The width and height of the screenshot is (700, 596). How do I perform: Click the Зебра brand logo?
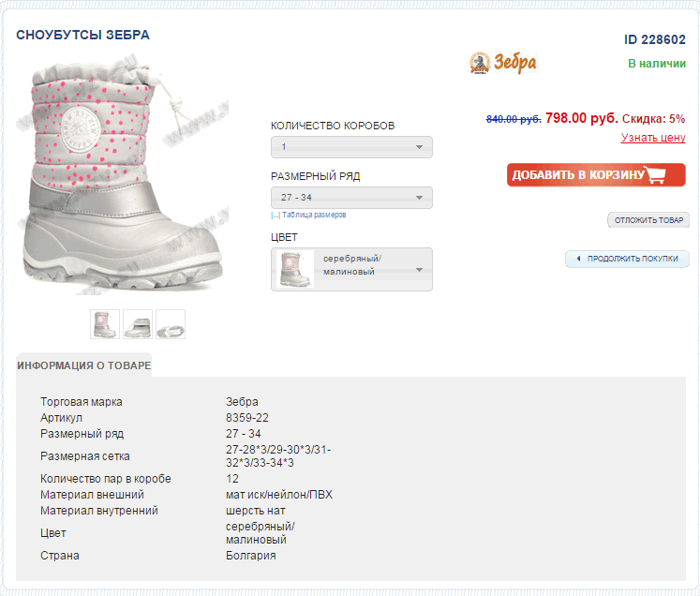[x=502, y=63]
